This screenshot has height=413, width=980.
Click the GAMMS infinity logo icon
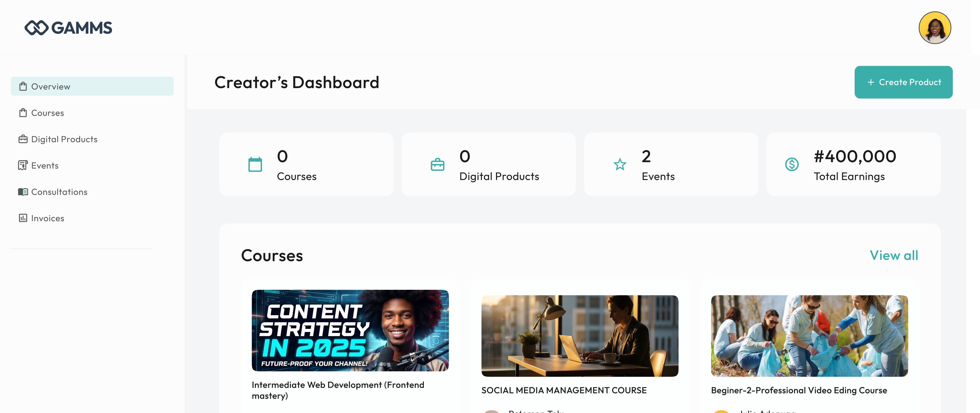coord(36,28)
